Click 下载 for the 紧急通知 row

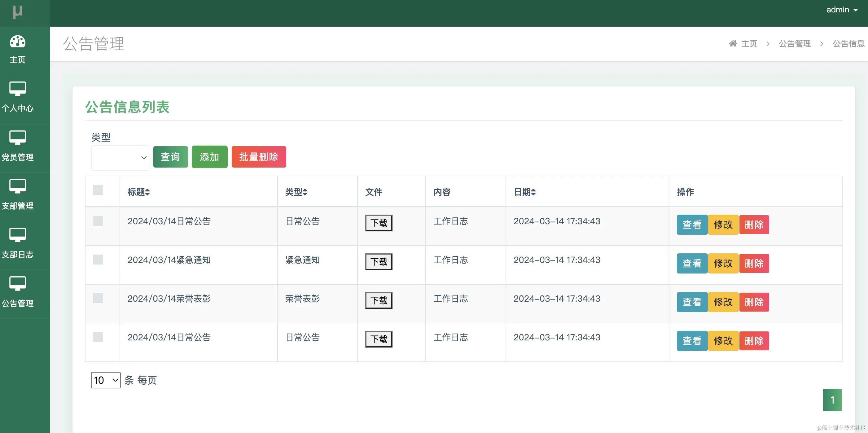pos(379,261)
